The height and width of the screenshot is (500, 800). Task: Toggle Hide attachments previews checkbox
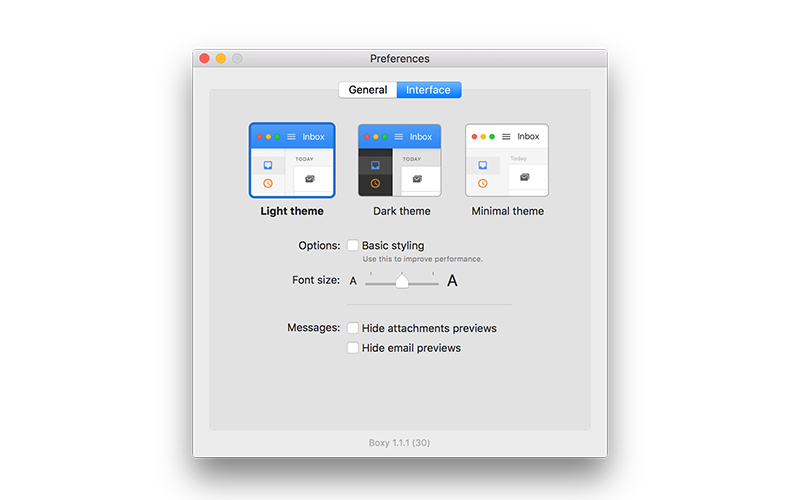[x=353, y=328]
